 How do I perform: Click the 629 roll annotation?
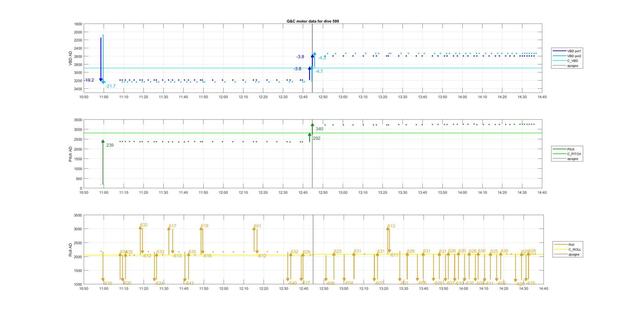pyautogui.click(x=306, y=252)
